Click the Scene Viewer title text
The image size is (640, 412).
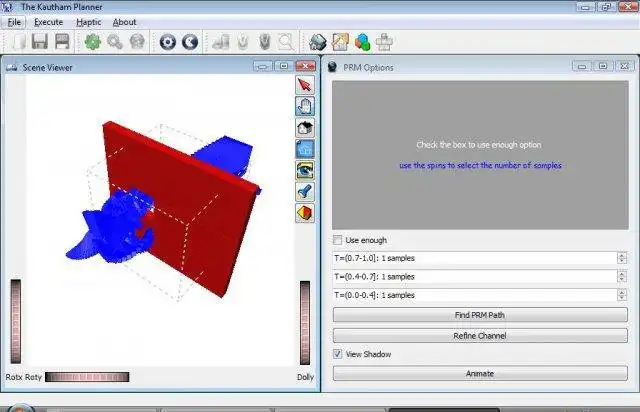click(47, 68)
